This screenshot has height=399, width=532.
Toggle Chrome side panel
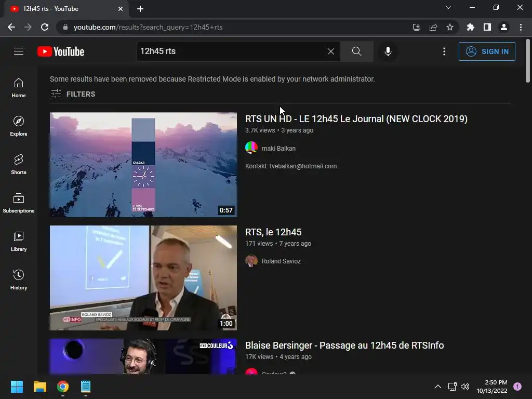pos(487,27)
